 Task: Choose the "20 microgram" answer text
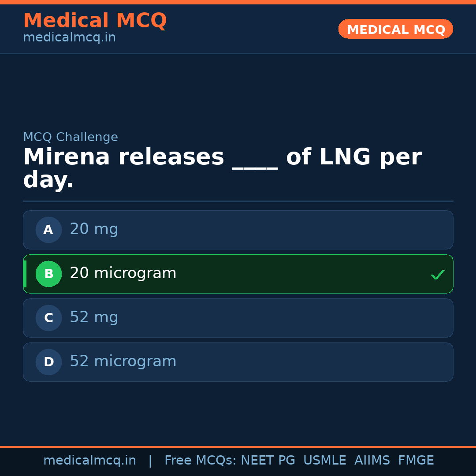pyautogui.click(x=123, y=273)
